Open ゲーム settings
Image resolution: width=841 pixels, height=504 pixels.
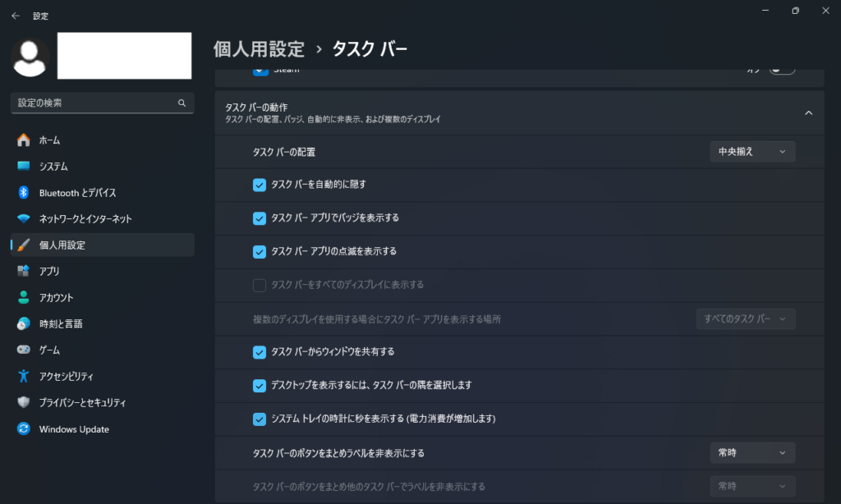pos(103,350)
